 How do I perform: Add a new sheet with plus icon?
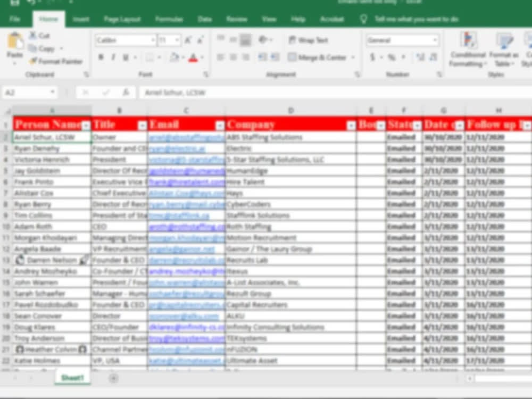(114, 378)
